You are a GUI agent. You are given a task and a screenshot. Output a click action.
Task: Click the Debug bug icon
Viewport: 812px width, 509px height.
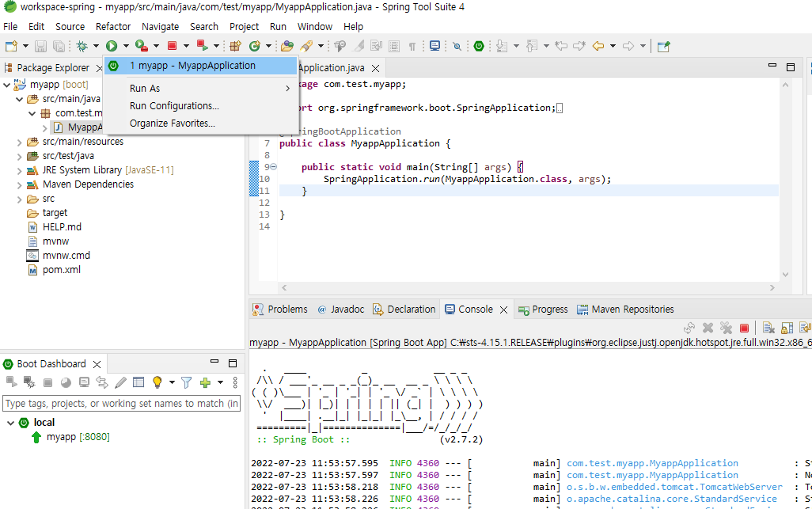click(x=82, y=46)
